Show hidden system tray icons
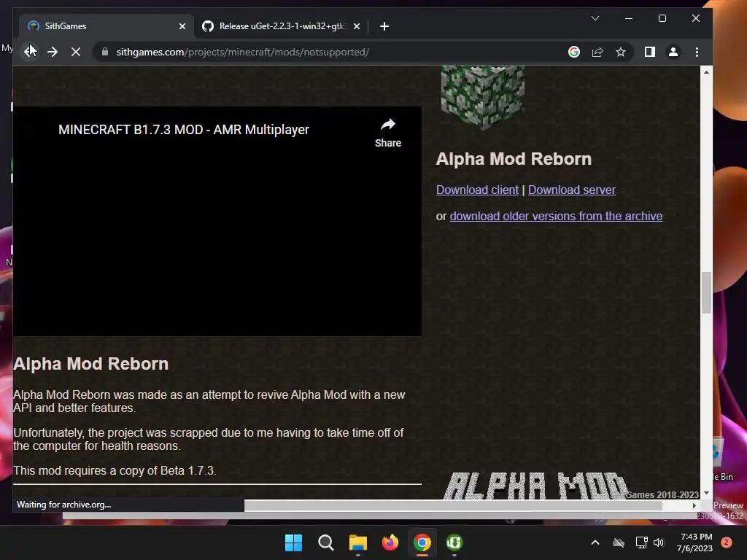Image resolution: width=747 pixels, height=560 pixels. coord(595,542)
